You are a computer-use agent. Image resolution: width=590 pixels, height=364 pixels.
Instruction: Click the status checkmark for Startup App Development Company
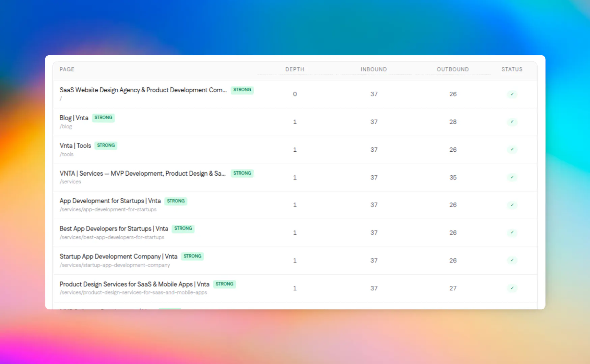pos(512,260)
